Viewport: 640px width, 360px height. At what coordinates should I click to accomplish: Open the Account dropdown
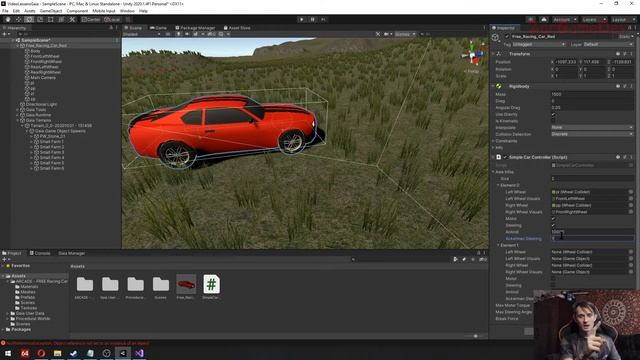click(564, 20)
